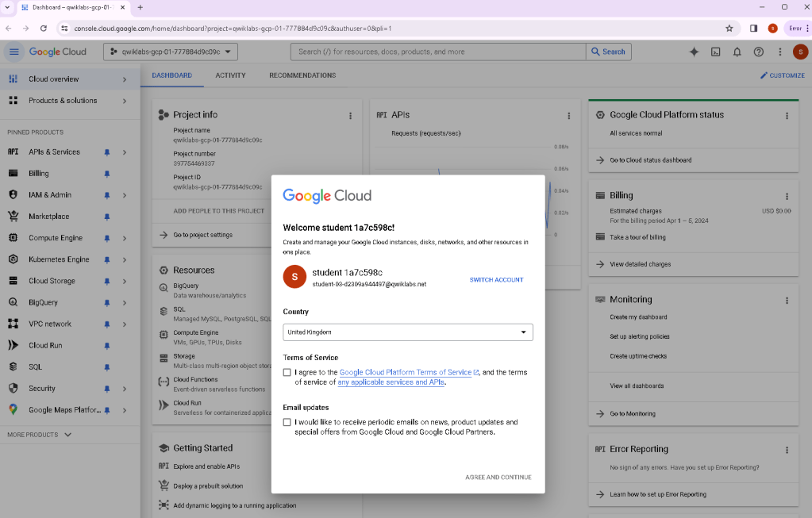Expand the Cloud overview submenu arrow
This screenshot has height=518, width=812.
(125, 79)
